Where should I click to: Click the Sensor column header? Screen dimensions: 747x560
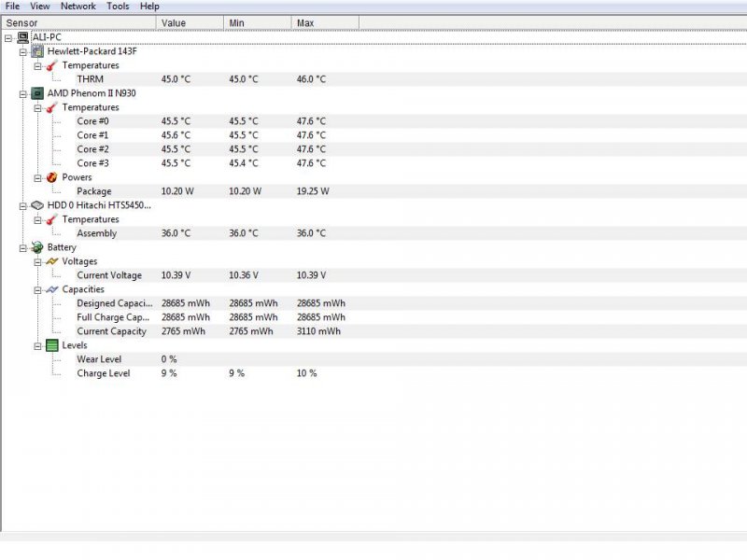pyautogui.click(x=78, y=22)
